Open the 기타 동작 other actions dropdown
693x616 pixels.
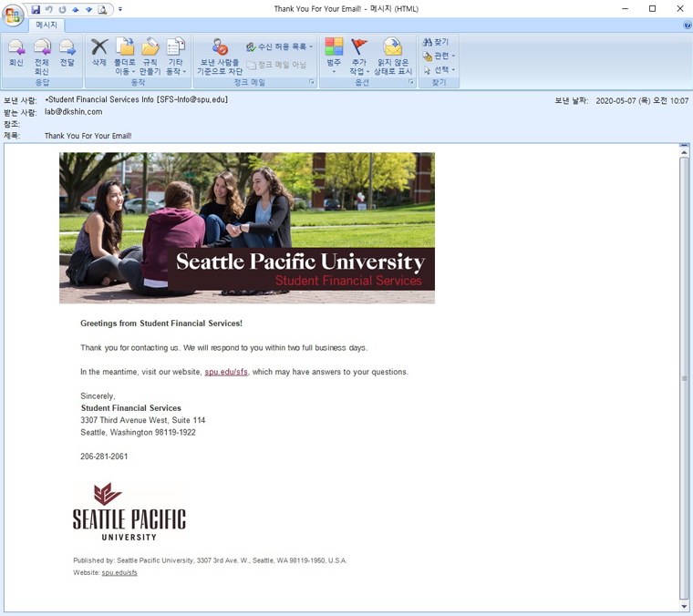[x=176, y=57]
